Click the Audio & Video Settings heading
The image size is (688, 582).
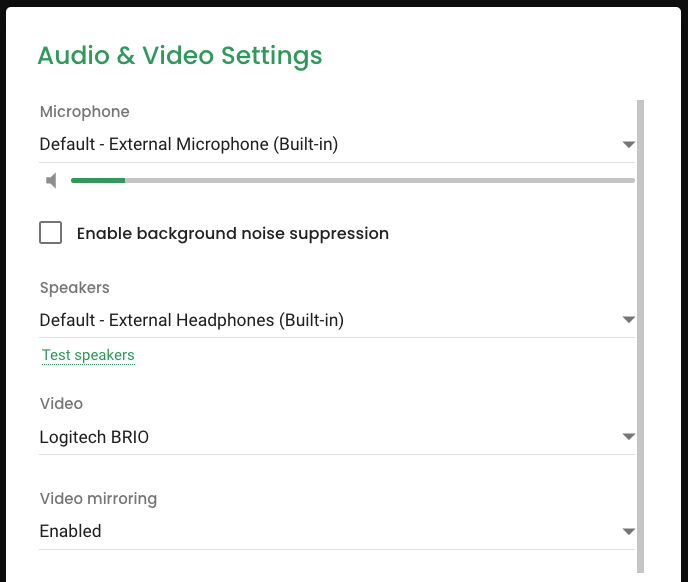coord(180,56)
